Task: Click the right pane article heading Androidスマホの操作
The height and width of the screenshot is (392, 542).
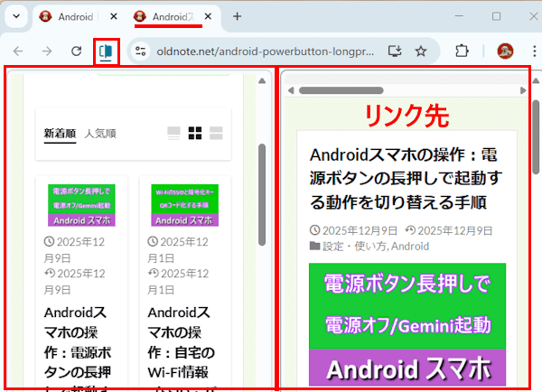Action: (406, 179)
